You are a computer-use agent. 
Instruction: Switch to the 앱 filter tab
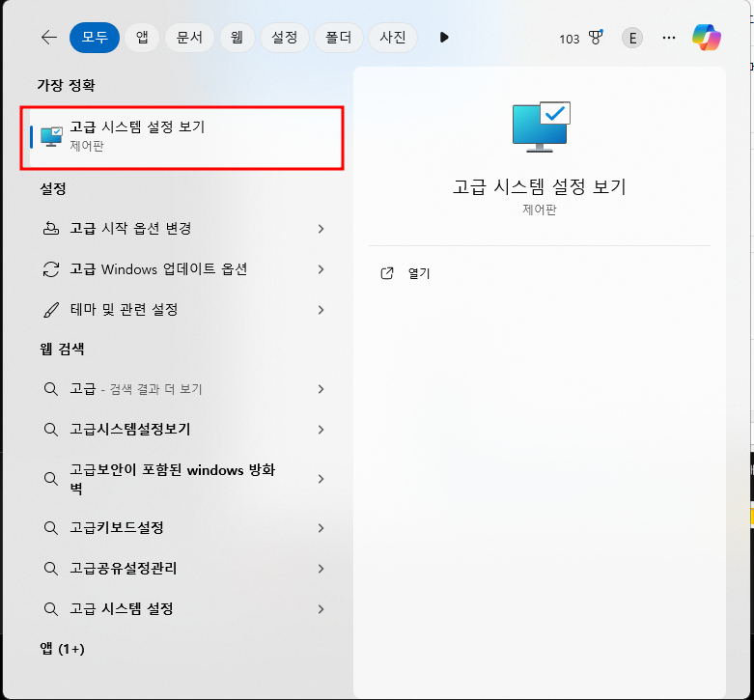(142, 38)
